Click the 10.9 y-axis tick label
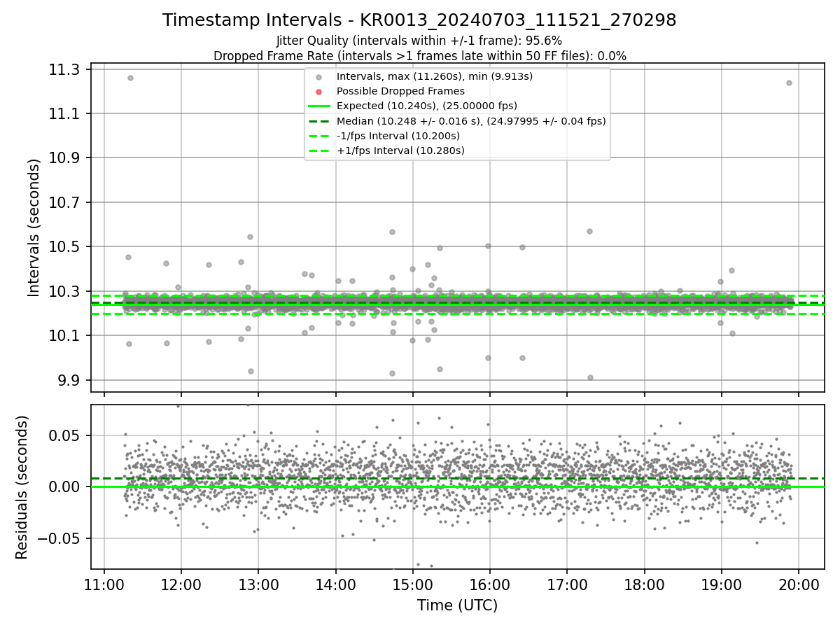 pyautogui.click(x=65, y=158)
